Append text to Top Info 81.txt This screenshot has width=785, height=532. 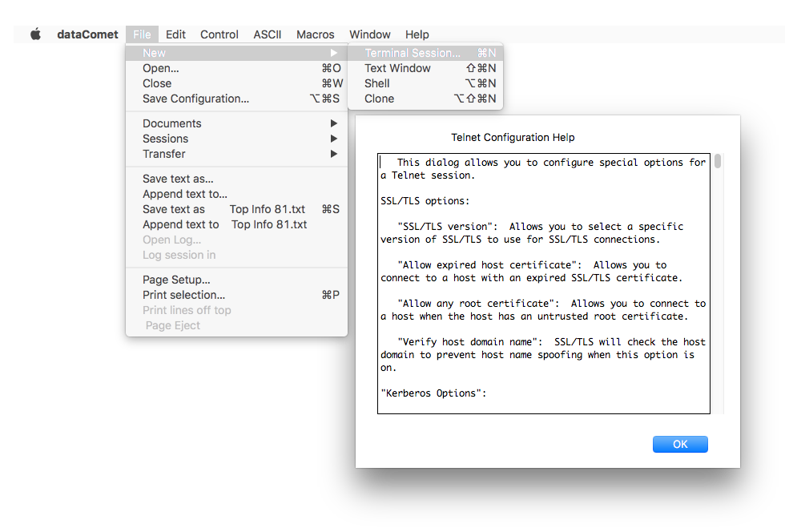(237, 224)
